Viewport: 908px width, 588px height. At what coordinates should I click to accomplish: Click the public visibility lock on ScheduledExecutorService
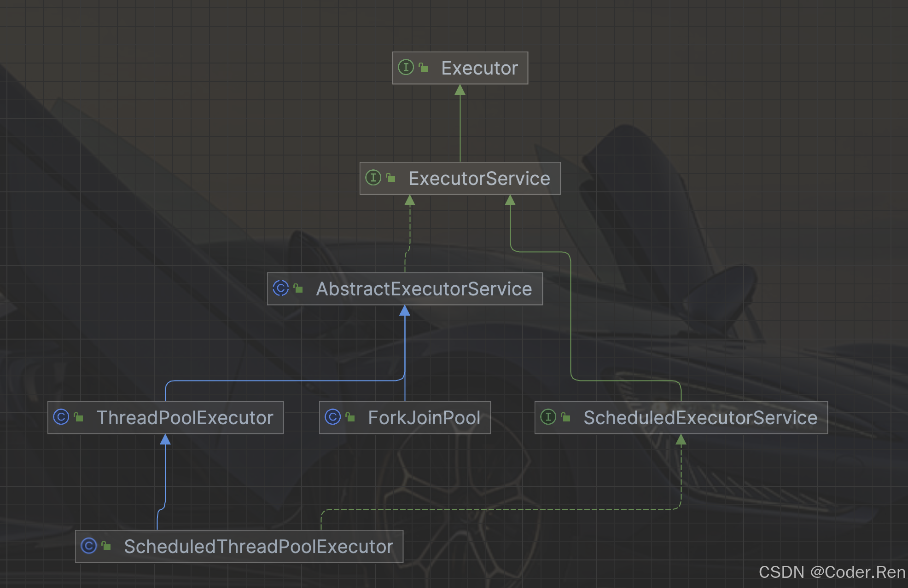tap(566, 417)
